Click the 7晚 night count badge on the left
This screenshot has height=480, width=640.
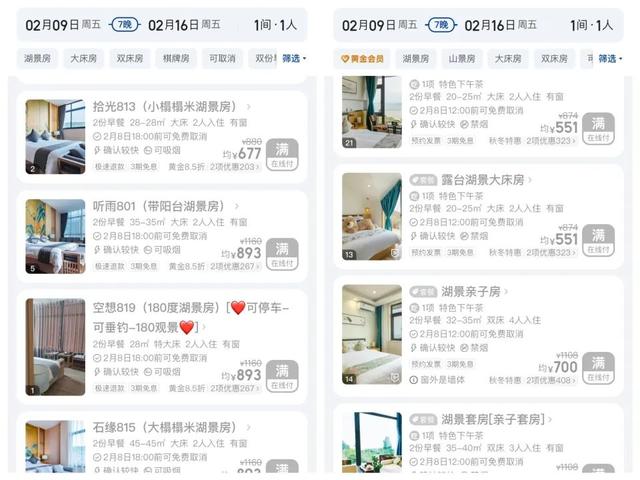pos(124,25)
